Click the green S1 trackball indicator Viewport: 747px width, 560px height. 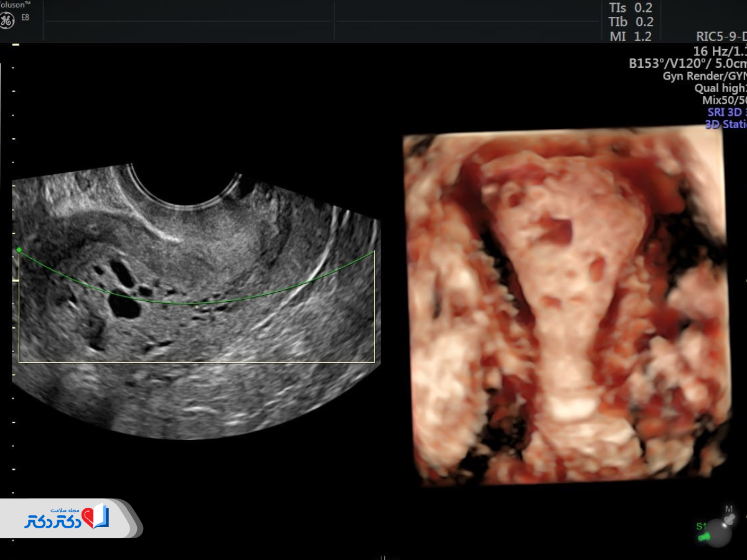tap(702, 529)
